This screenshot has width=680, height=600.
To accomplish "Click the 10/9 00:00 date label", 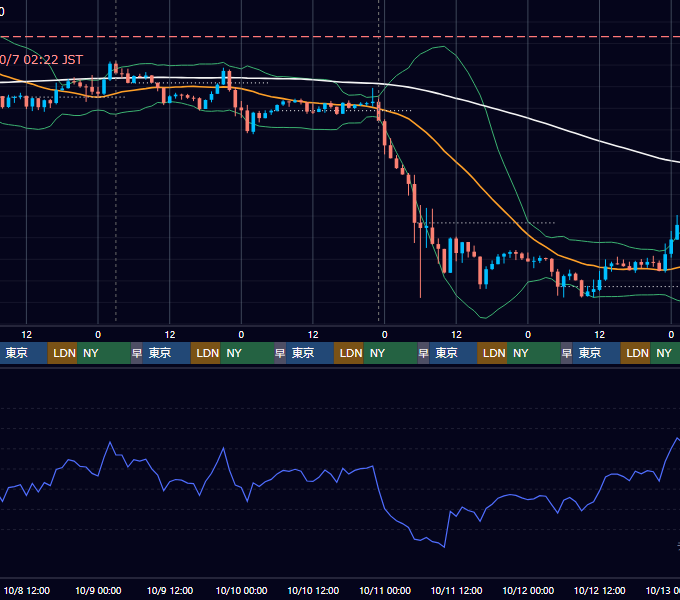I will click(98, 590).
